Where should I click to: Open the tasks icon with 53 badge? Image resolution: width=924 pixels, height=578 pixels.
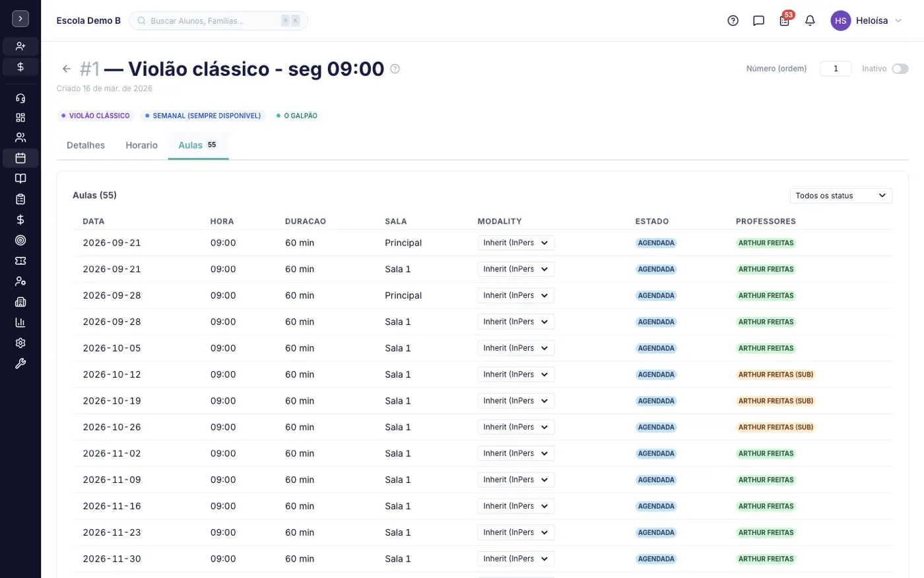pos(784,20)
